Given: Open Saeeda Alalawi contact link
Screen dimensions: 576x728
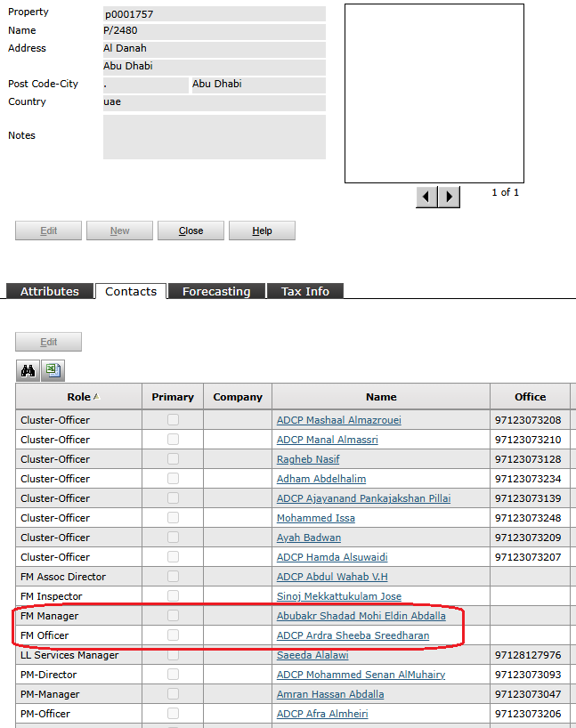Looking at the screenshot, I should click(x=312, y=655).
